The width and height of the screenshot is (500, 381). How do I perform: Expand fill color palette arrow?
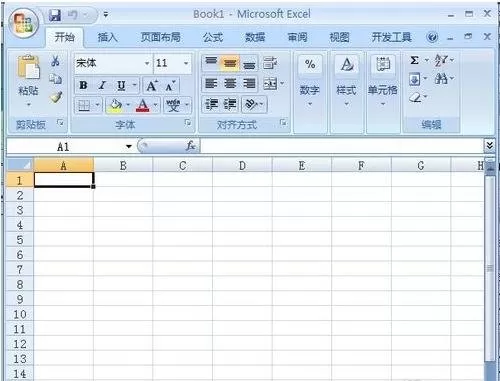coord(128,105)
